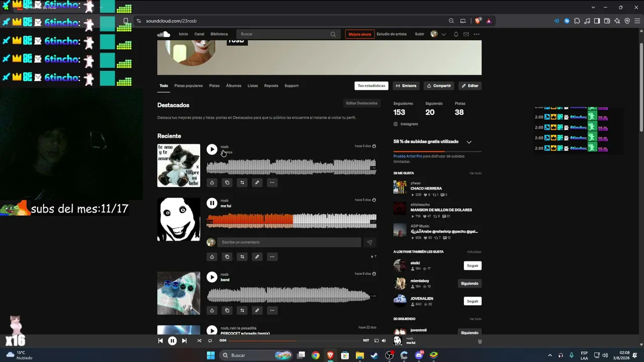Open the header three-dots more menu
Image resolution: width=644 pixels, height=362 pixels.
tap(476, 34)
